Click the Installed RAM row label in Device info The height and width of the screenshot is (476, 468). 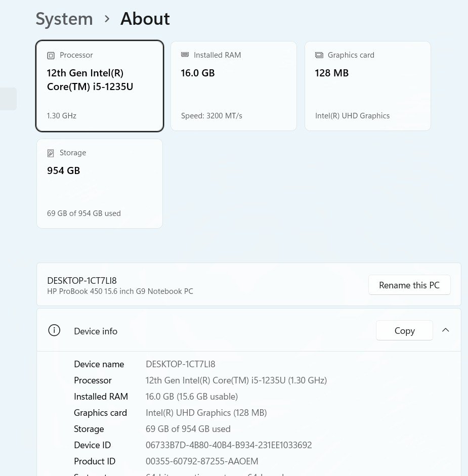point(101,397)
